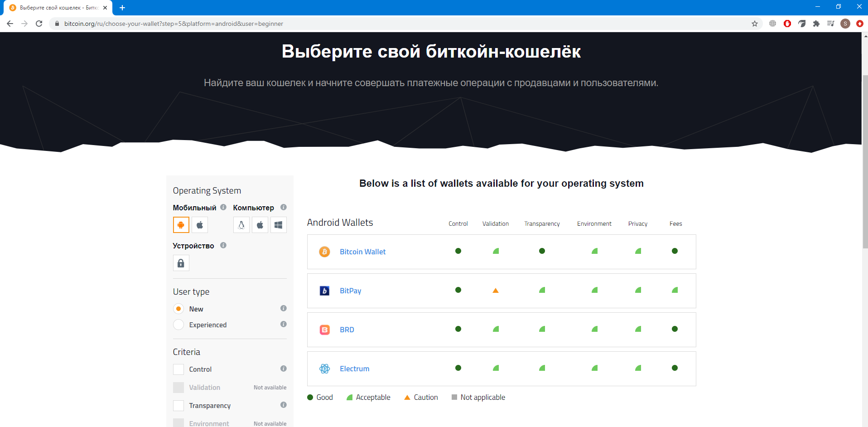868x427 pixels.
Task: Click BitPay's orange Validation caution triangle
Action: pos(496,290)
